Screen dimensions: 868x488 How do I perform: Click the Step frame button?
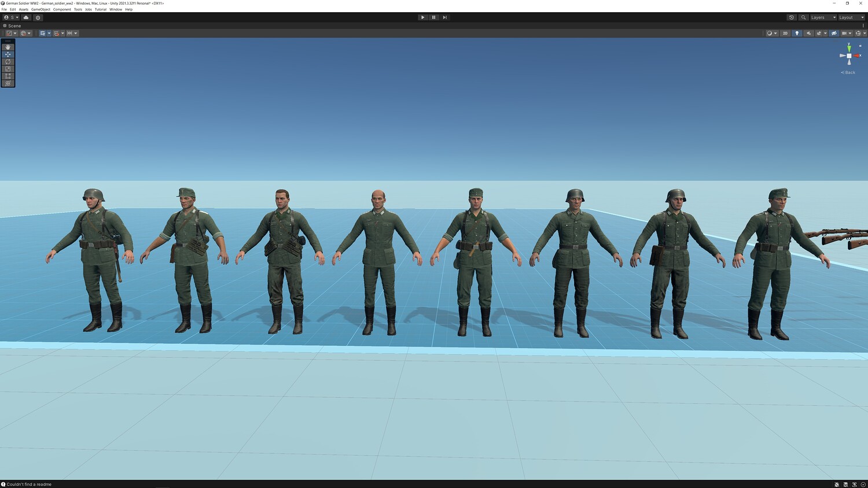tap(444, 17)
